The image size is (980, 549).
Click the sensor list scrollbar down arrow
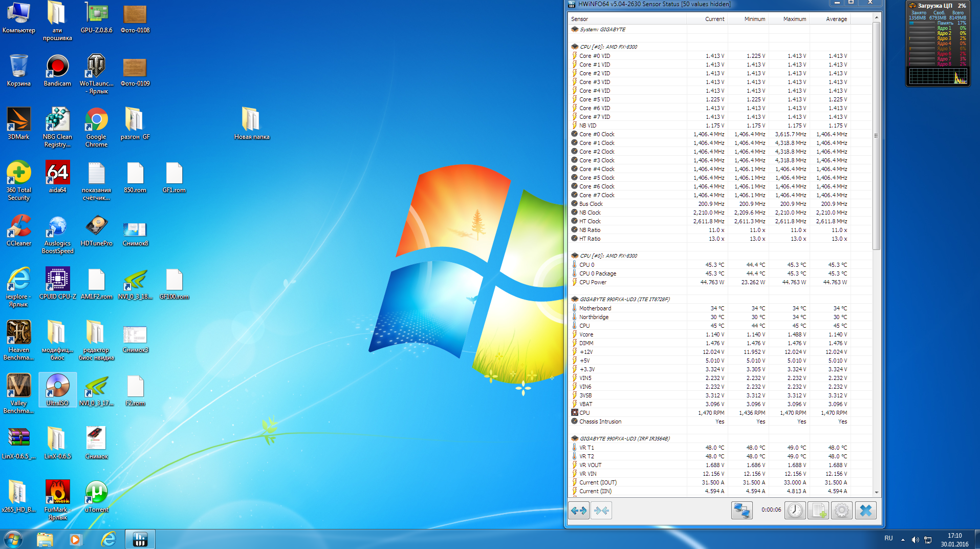coord(877,492)
